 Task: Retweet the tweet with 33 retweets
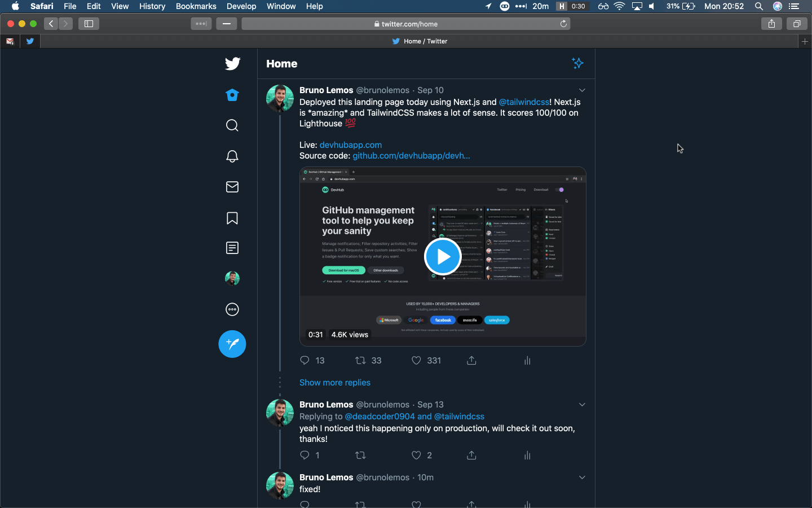pyautogui.click(x=360, y=360)
